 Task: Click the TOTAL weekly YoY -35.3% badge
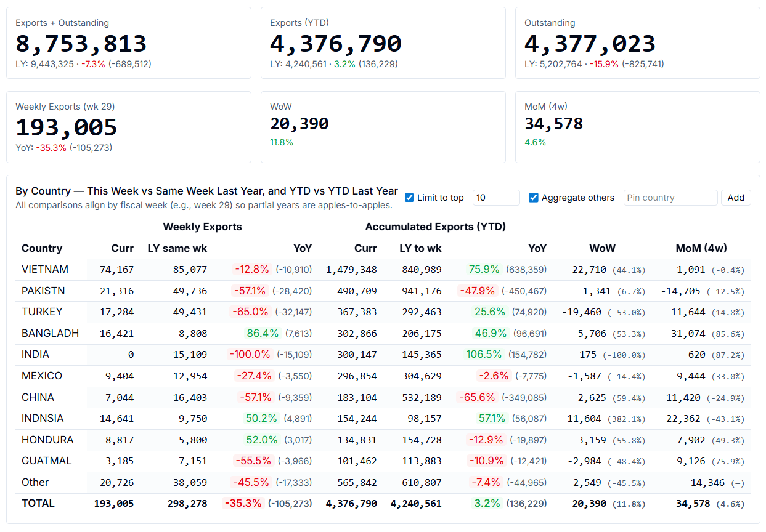243,503
